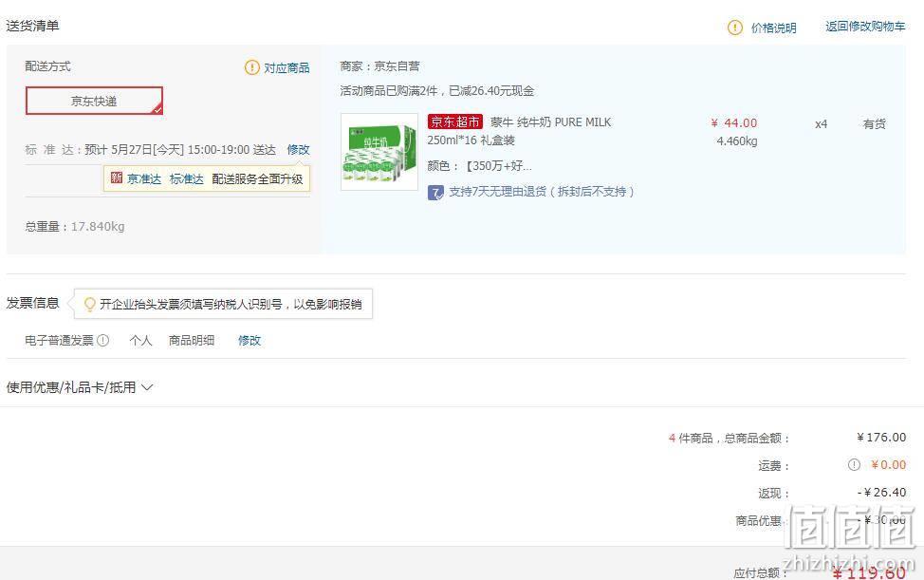Open the 价格说明 text link
The height and width of the screenshot is (580, 924).
[774, 28]
